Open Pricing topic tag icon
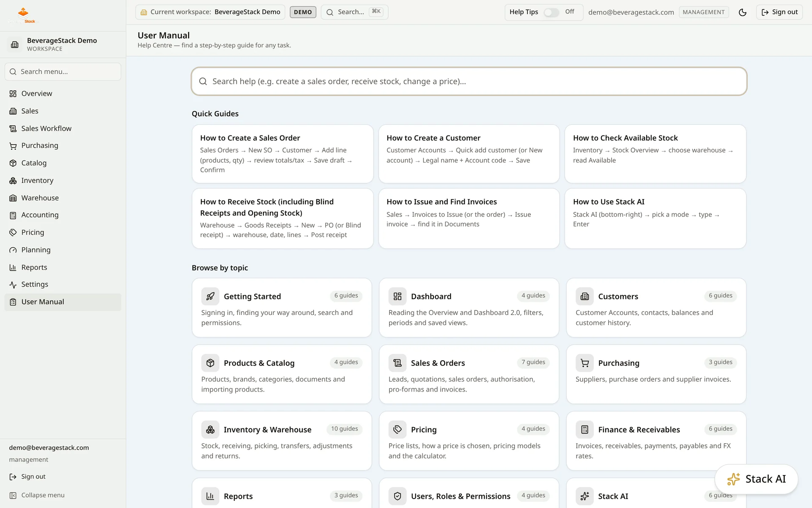The width and height of the screenshot is (812, 508). click(398, 430)
